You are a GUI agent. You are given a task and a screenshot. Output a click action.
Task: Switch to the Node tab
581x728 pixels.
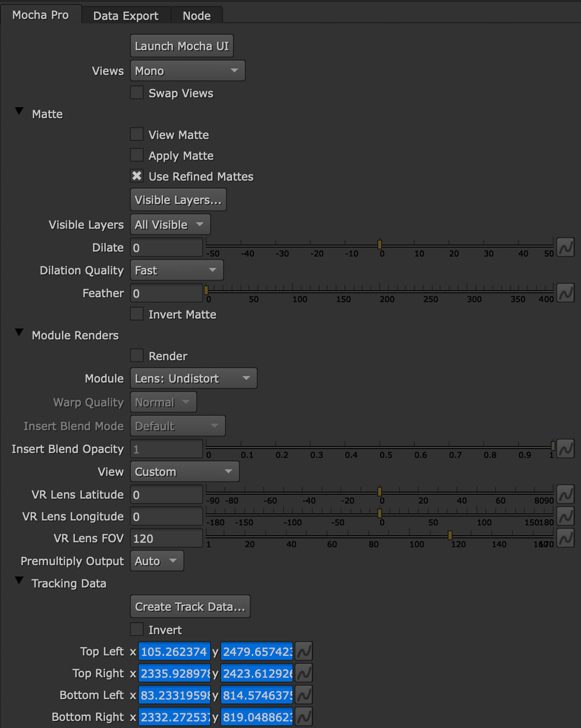pyautogui.click(x=197, y=15)
